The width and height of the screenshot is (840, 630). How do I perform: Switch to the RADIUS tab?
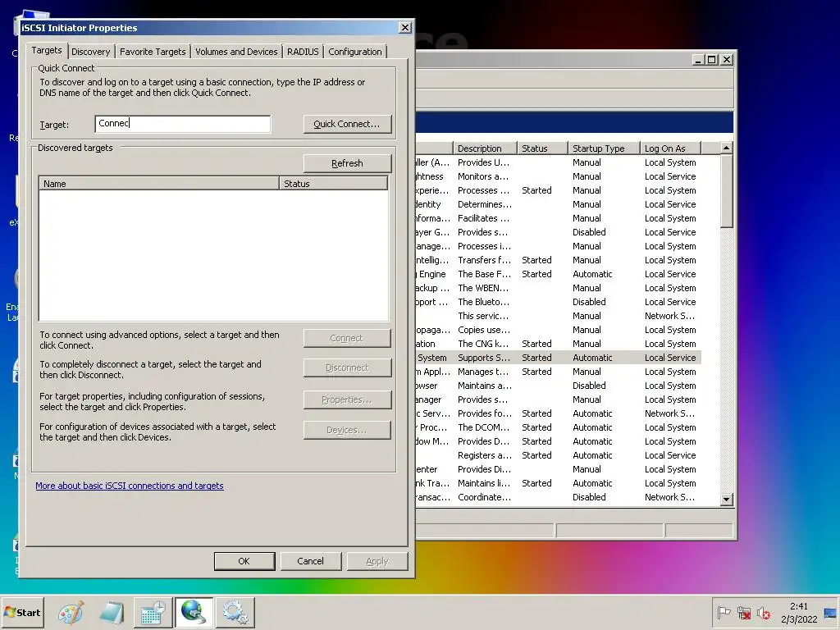(303, 52)
